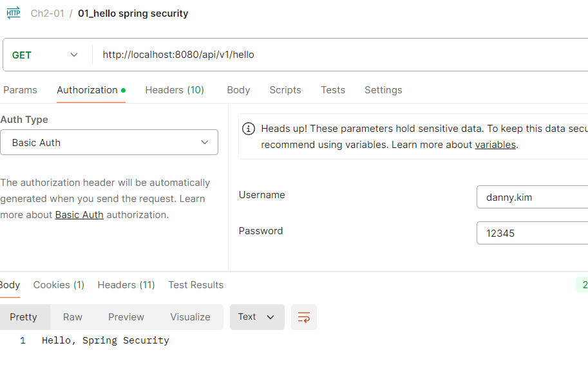Click the HTTP request type icon

coord(14,13)
